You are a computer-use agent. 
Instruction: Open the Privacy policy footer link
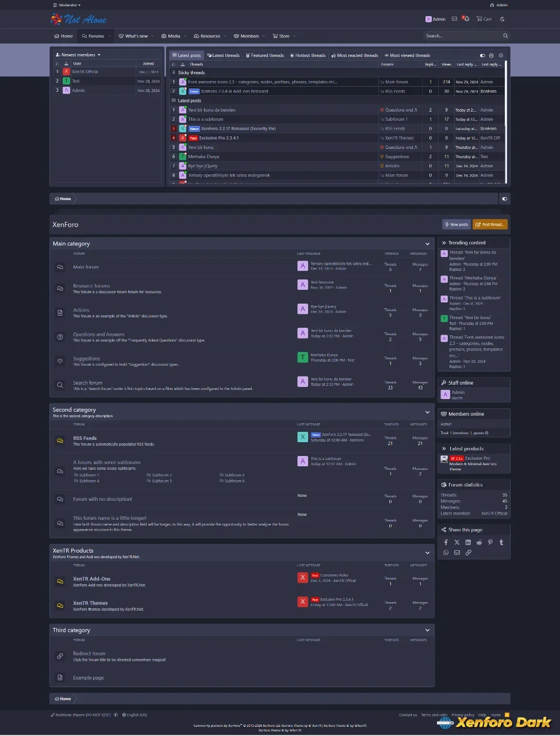click(463, 715)
